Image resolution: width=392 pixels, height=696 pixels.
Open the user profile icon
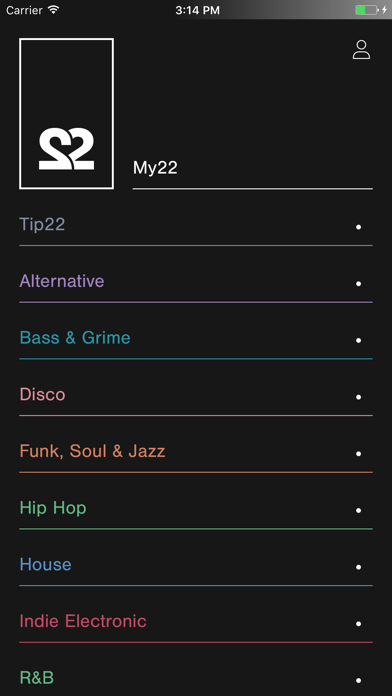click(361, 50)
